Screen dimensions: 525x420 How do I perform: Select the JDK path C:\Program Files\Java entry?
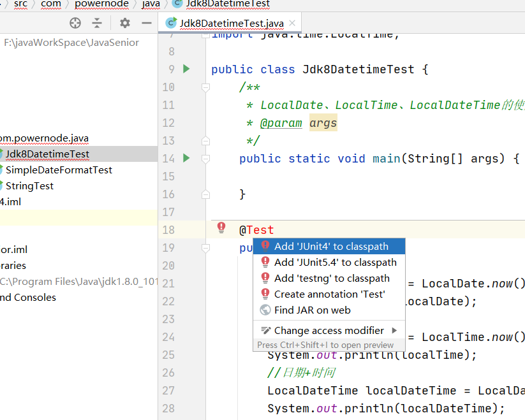pos(78,281)
